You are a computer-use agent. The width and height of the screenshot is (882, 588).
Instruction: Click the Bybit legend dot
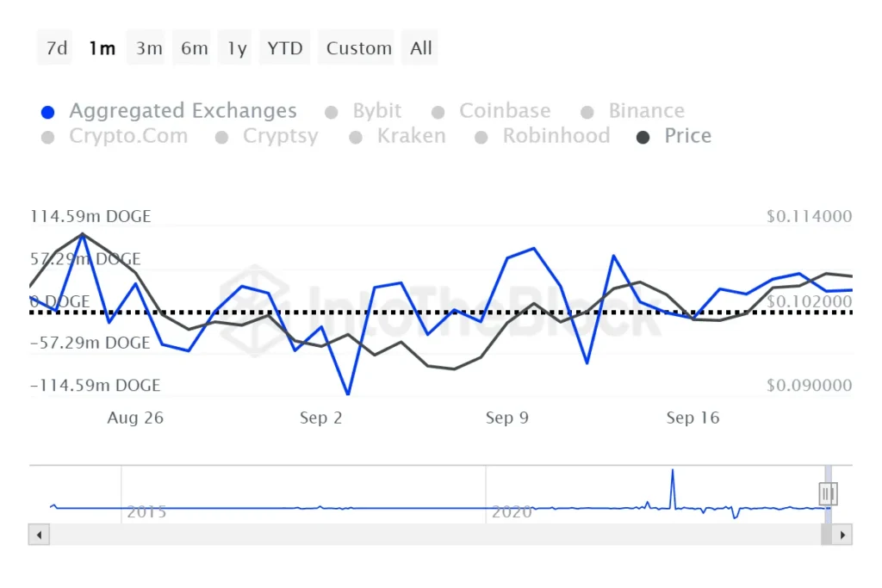click(332, 110)
